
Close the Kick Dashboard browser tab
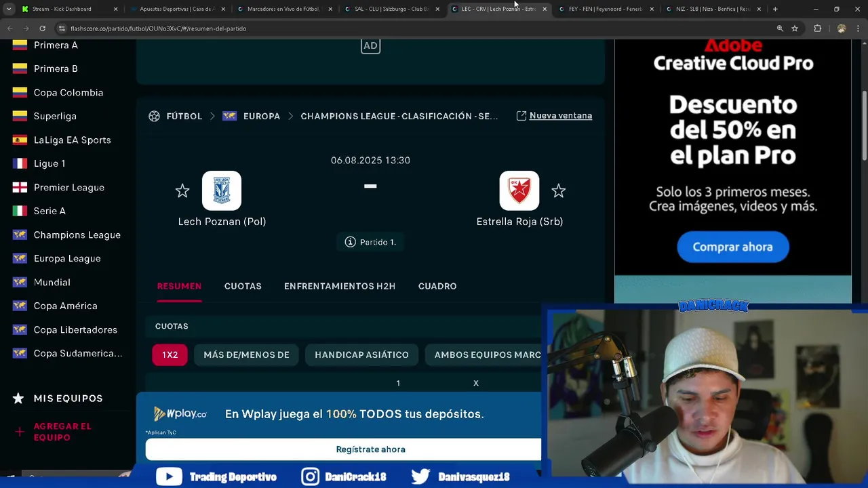tap(115, 9)
